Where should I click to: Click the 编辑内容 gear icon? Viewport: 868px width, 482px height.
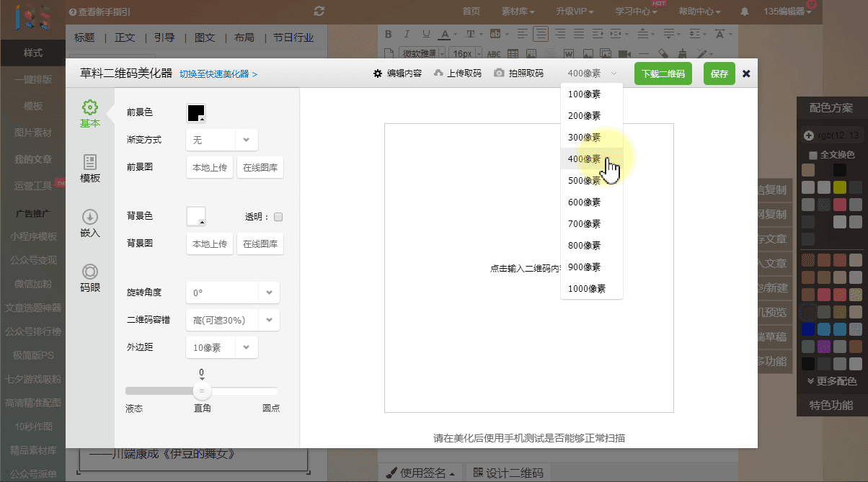point(378,73)
